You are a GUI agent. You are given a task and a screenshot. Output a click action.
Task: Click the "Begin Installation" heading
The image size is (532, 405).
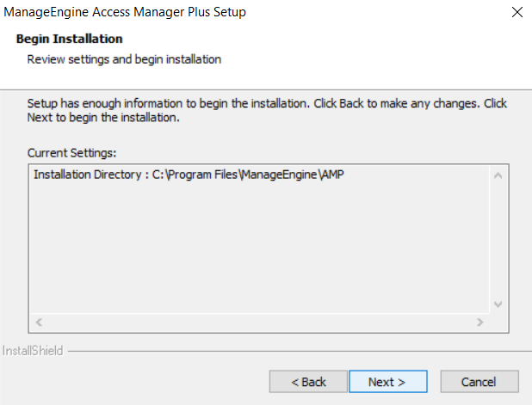(x=69, y=39)
